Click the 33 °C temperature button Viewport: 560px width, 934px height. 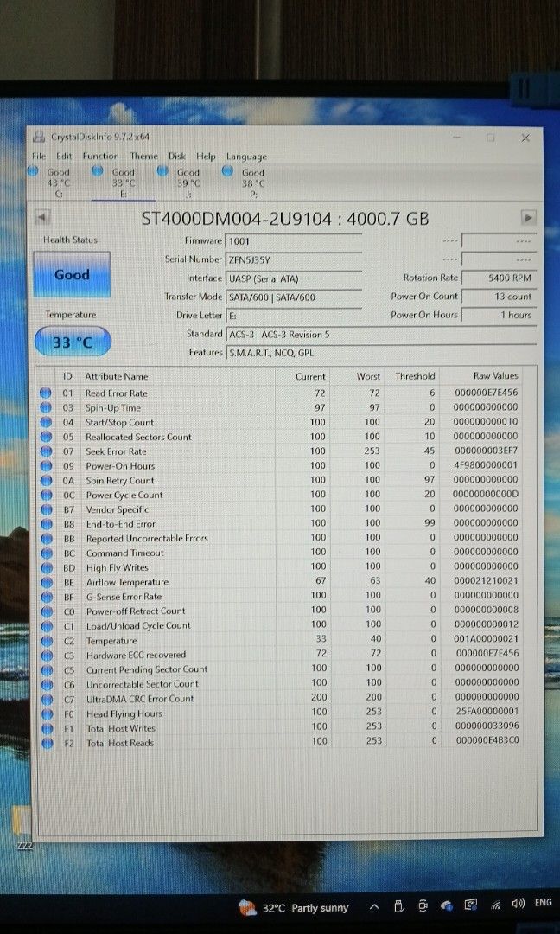pyautogui.click(x=73, y=342)
